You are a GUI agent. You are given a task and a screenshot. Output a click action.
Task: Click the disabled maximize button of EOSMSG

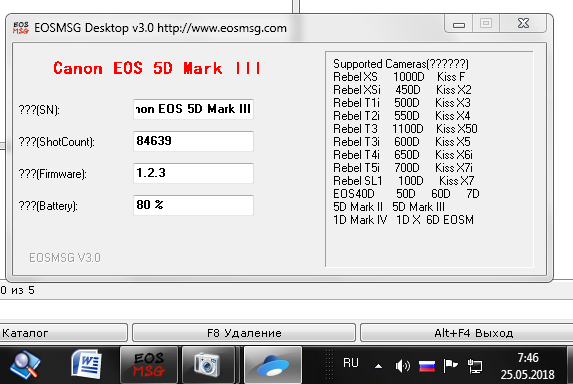tap(486, 24)
